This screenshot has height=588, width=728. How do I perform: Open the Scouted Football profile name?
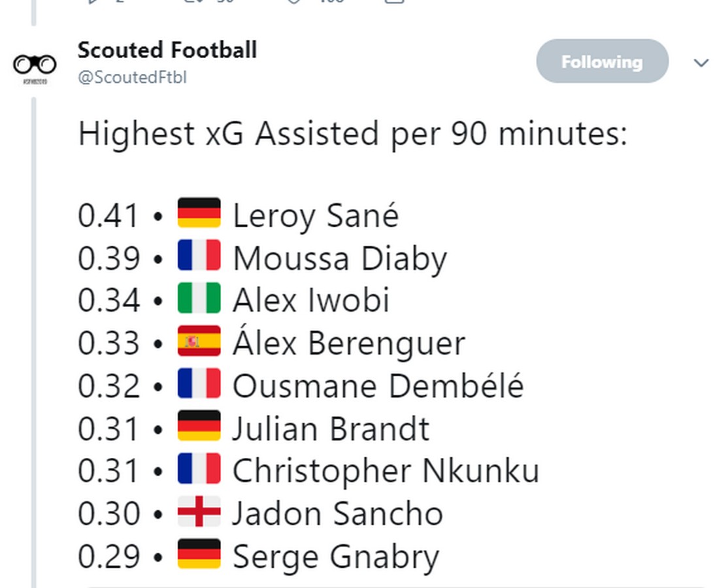click(167, 50)
